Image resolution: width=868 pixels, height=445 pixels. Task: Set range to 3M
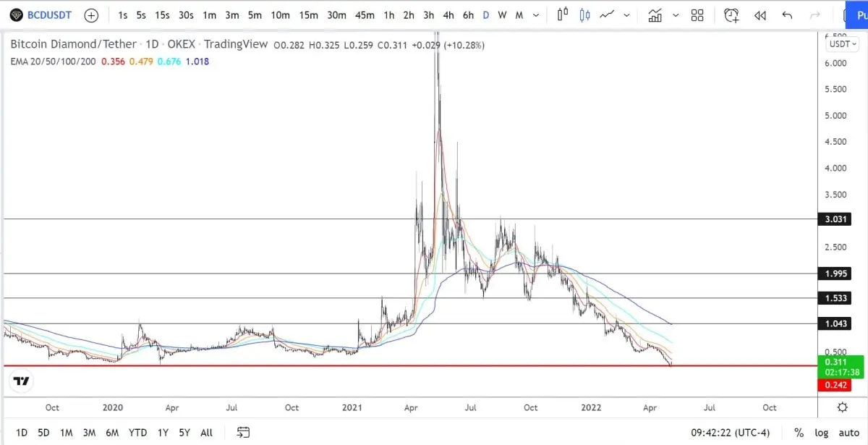[x=89, y=433]
